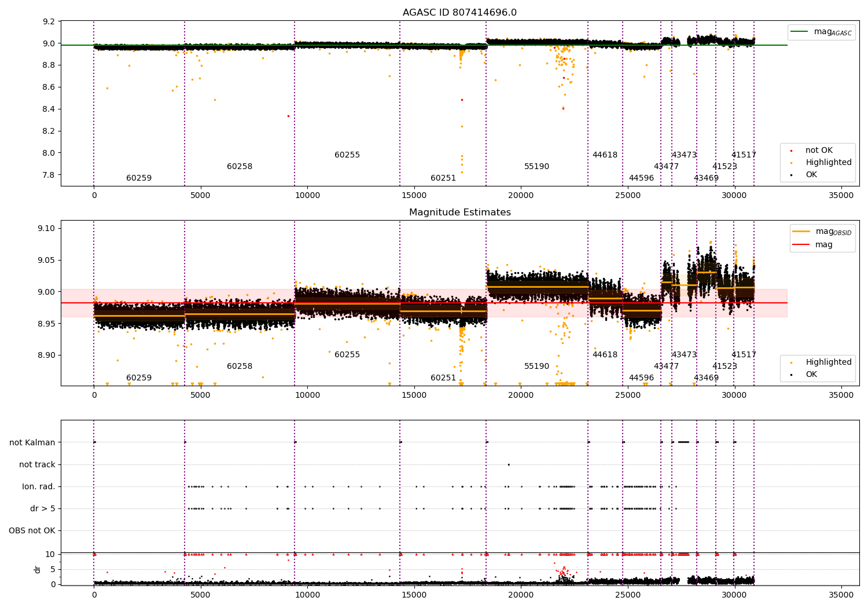This screenshot has width=868, height=608.
Task: Click obsid label 44618 in Magnitude Estimates plot
Action: click(x=605, y=355)
